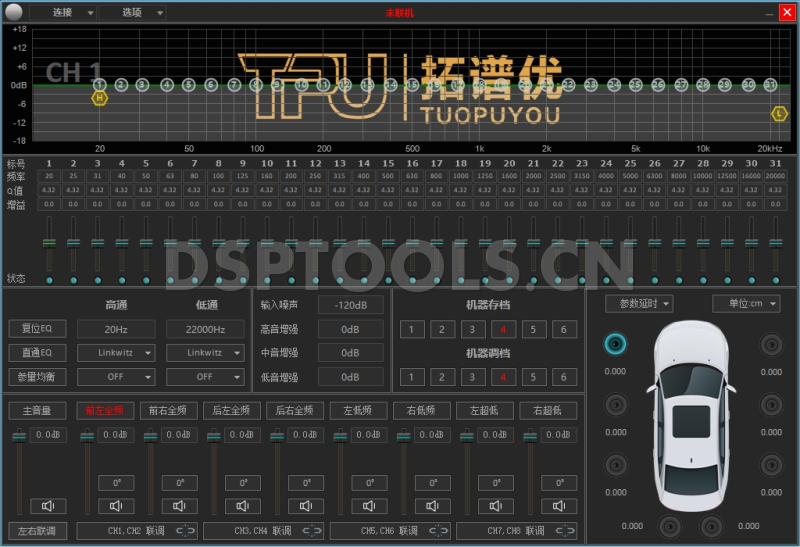This screenshot has height=547, width=800.
Task: Mute the 右低频 channel speaker icon
Action: [x=432, y=506]
